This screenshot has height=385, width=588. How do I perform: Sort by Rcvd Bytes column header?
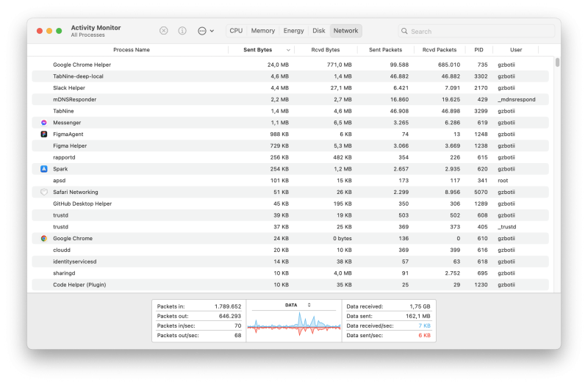coord(326,50)
